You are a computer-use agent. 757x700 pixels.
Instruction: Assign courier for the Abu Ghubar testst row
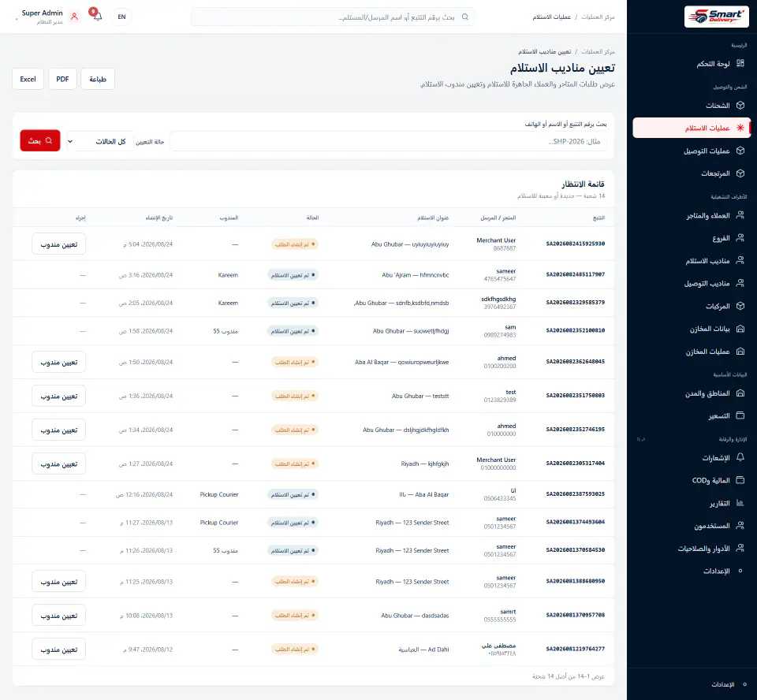(x=59, y=396)
